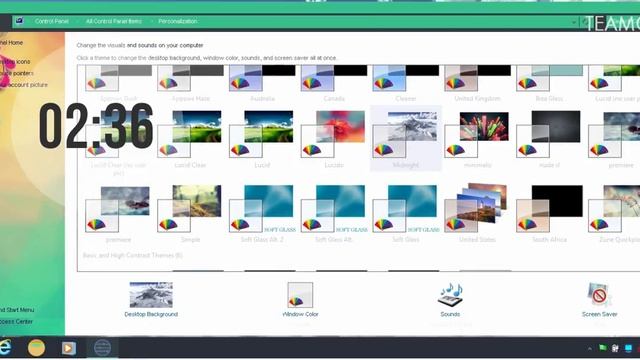Open the yellow circle taskbar app
Screen dimensions: 640x360
point(36,348)
